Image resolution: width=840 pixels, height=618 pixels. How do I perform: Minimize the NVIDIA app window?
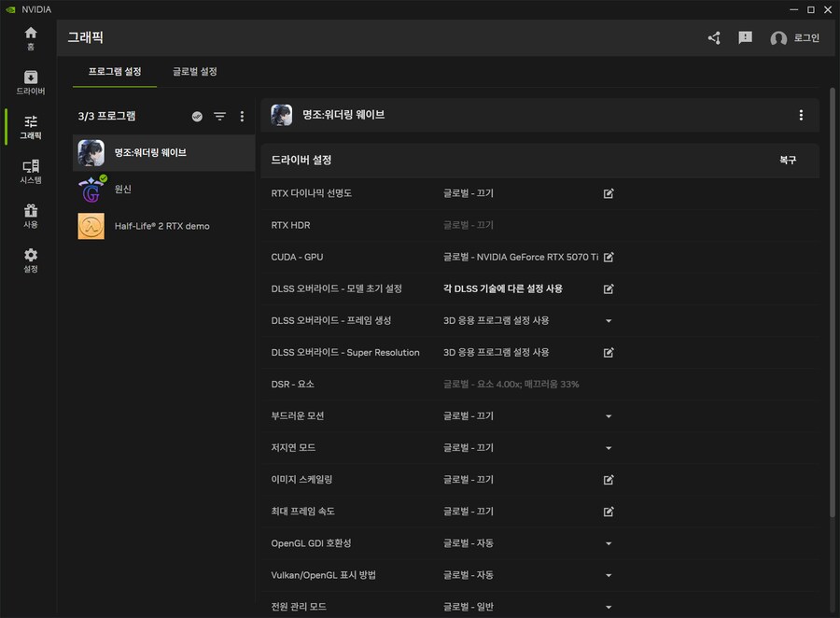(x=794, y=9)
